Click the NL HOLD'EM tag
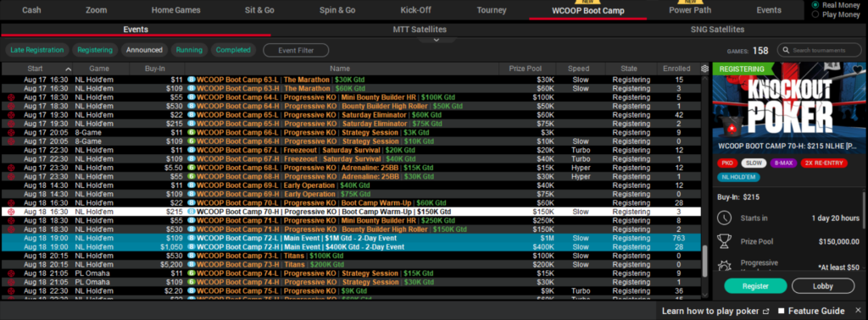 click(x=738, y=178)
